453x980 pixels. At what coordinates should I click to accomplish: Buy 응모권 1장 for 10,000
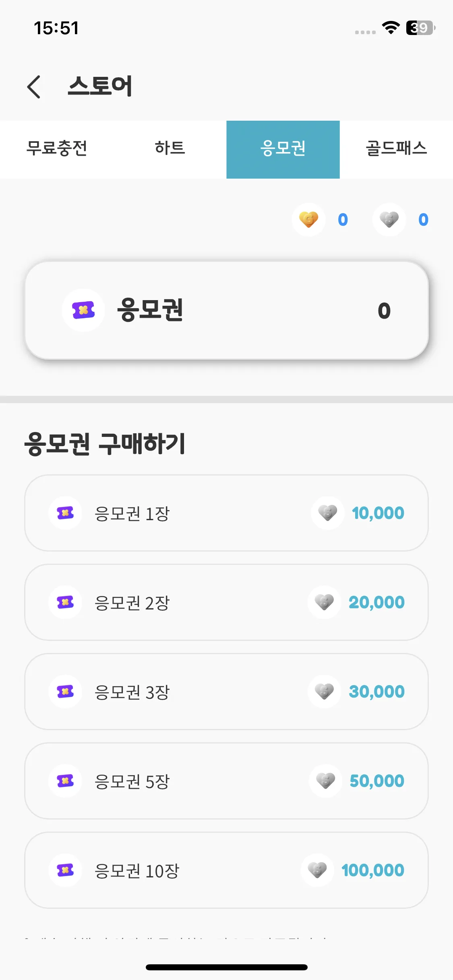[226, 513]
